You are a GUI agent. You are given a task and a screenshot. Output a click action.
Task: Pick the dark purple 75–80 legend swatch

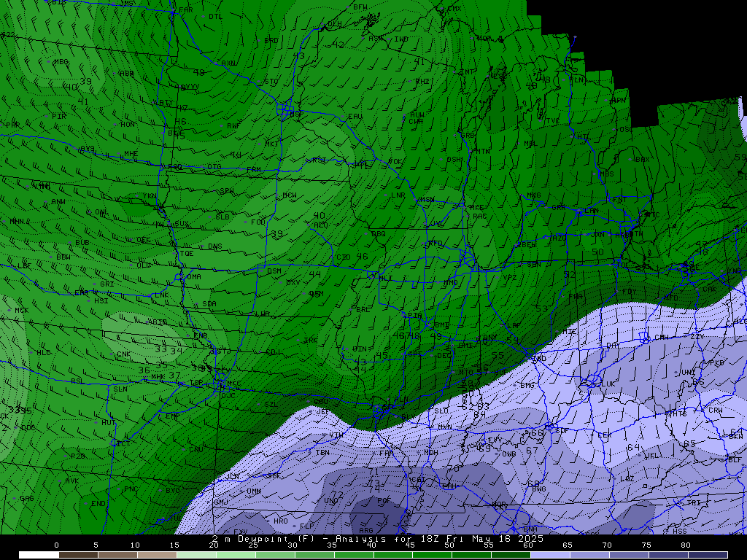point(669,555)
